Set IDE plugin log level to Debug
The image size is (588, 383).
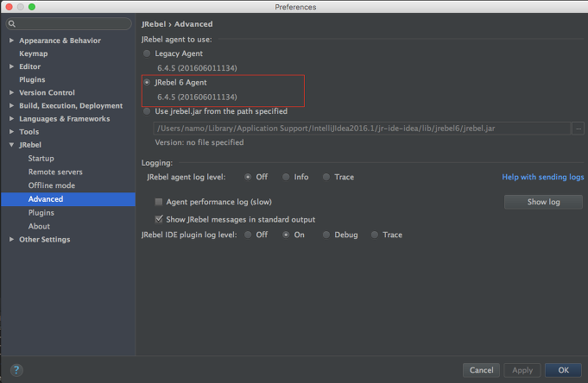[326, 235]
